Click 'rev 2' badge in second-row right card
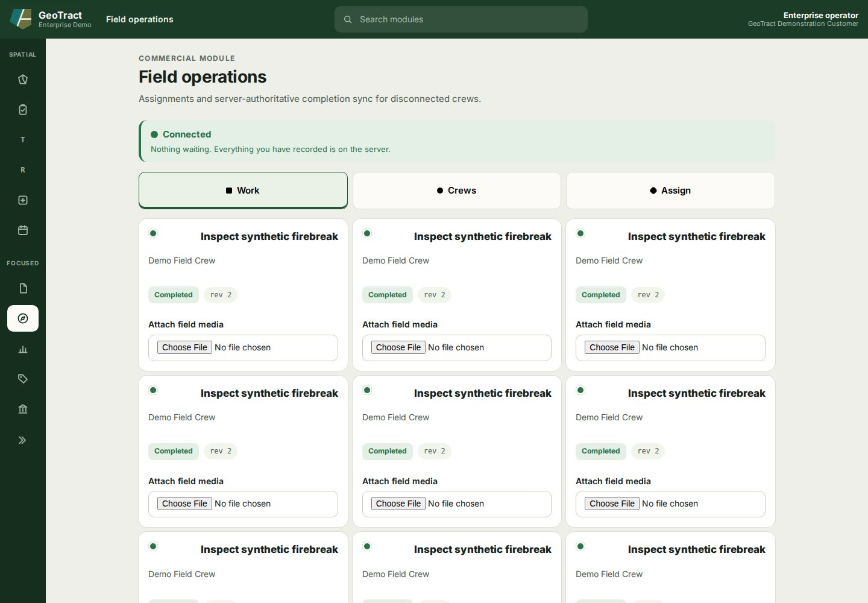Viewport: 868px width, 603px height. 648,451
